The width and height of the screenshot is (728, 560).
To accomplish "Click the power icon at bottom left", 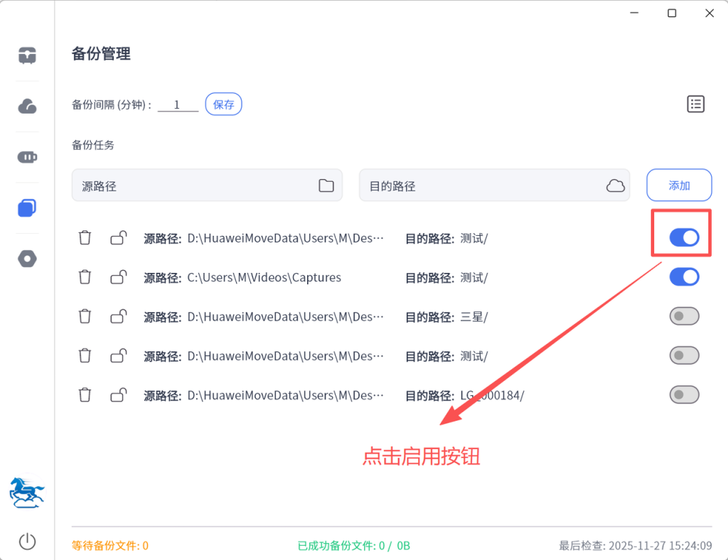I will (x=27, y=542).
